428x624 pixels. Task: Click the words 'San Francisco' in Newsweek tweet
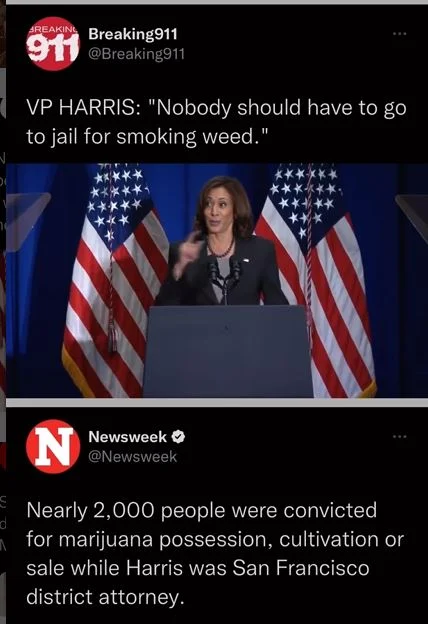click(x=301, y=568)
